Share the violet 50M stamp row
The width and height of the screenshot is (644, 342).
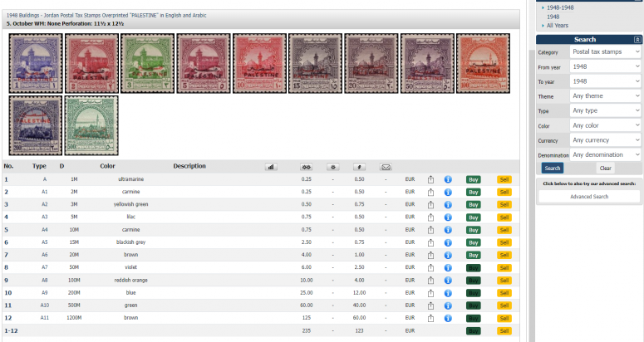tap(430, 268)
